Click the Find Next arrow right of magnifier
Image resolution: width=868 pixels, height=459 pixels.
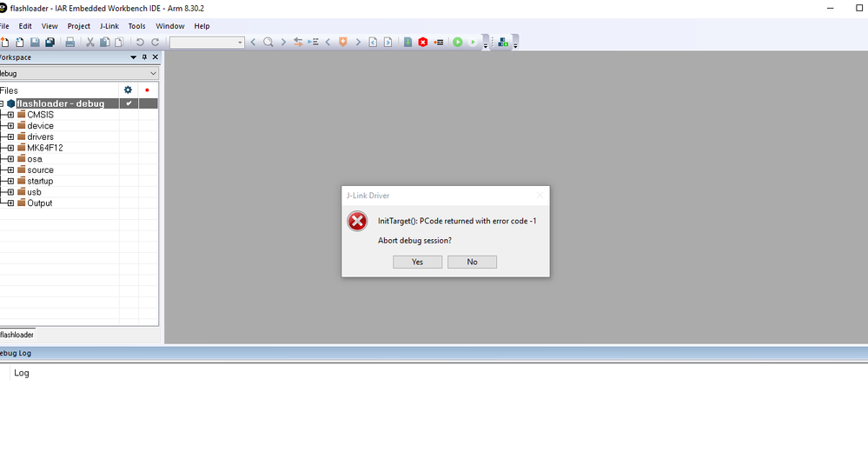pyautogui.click(x=283, y=42)
